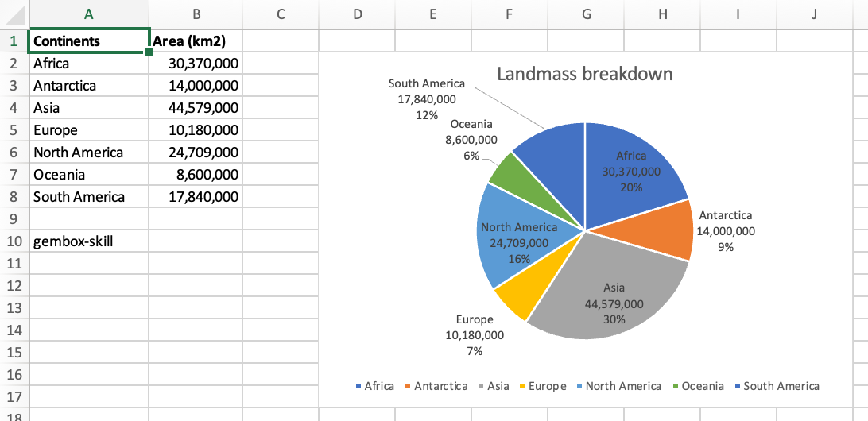
Task: Click the Oceania legend entry
Action: click(702, 386)
